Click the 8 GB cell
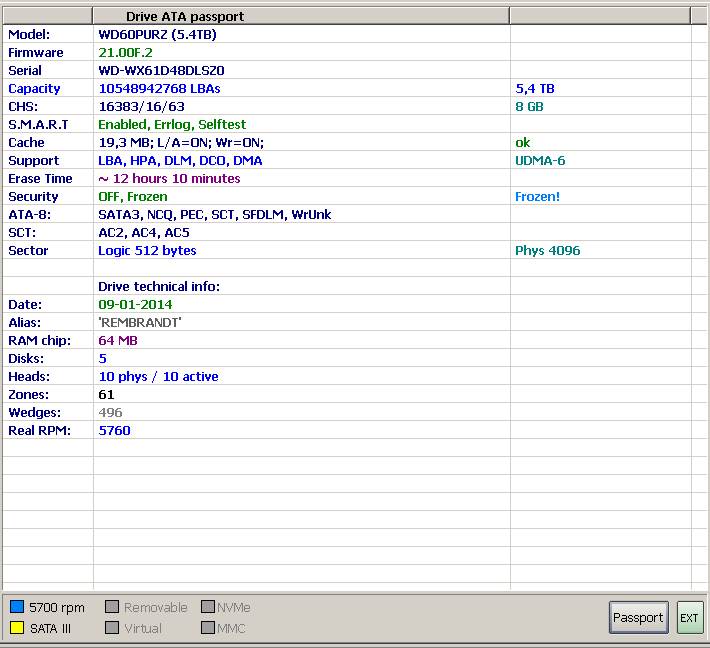Image resolution: width=710 pixels, height=648 pixels. click(529, 107)
